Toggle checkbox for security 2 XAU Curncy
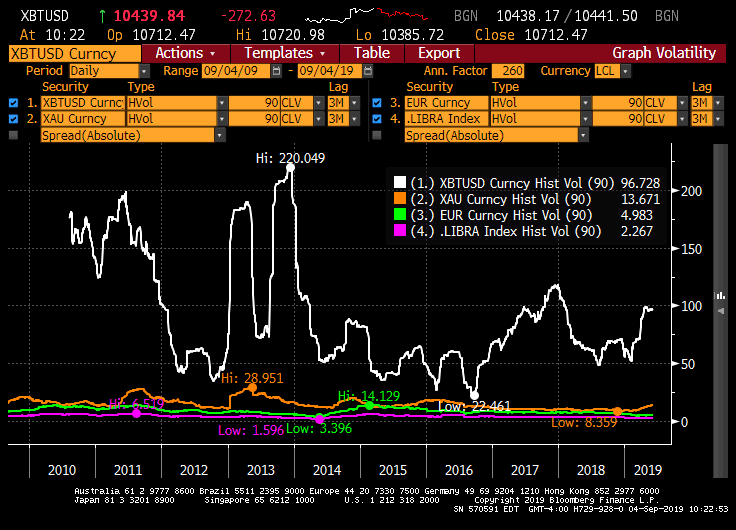The width and height of the screenshot is (736, 530). pos(13,119)
